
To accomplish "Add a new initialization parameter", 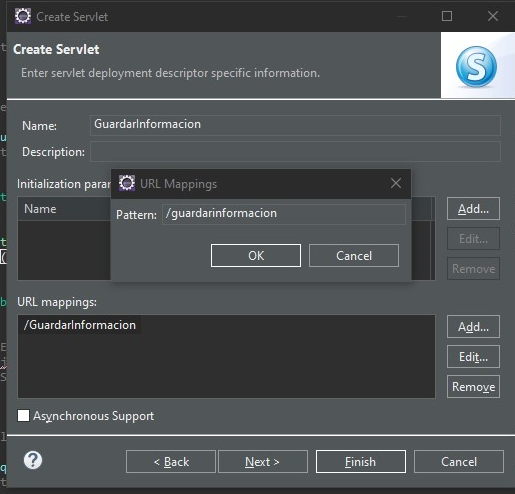I will pos(473,209).
